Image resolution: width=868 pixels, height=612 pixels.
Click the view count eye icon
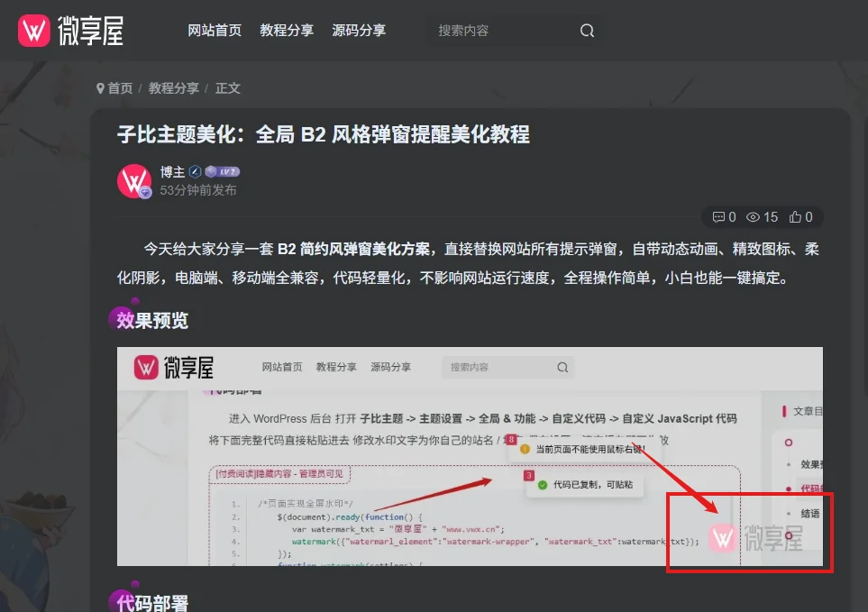click(x=753, y=217)
